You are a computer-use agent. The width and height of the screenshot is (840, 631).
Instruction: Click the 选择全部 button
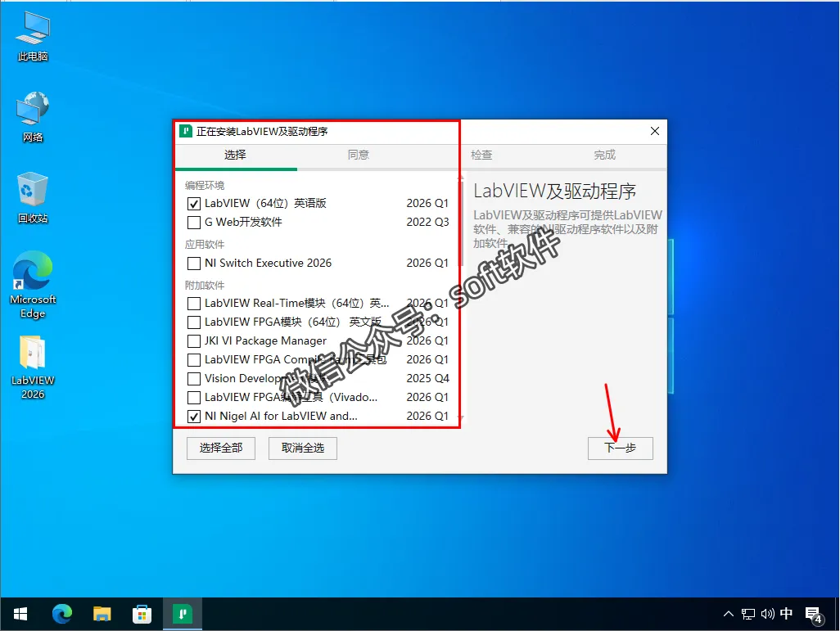[x=221, y=448]
